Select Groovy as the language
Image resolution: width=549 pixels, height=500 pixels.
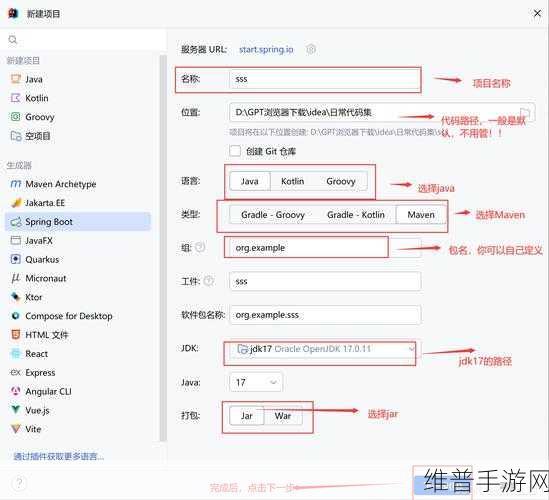coord(341,181)
